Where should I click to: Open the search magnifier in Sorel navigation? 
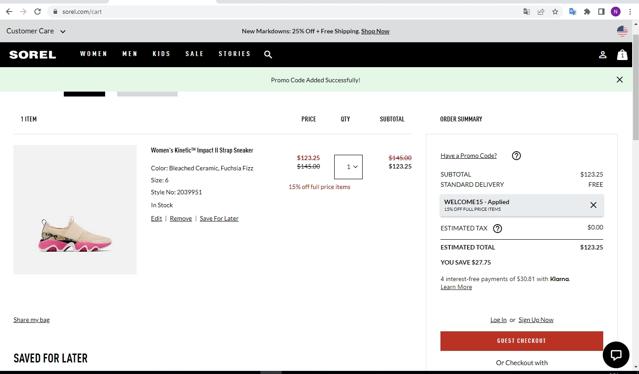pos(268,54)
